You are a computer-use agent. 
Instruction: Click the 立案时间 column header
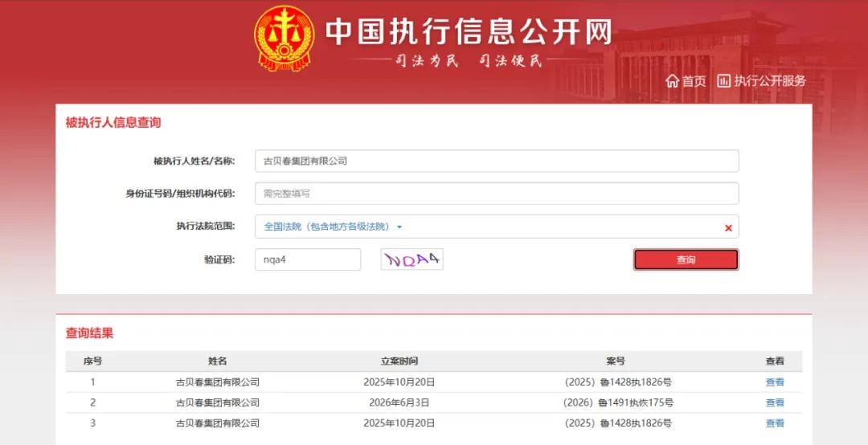(x=399, y=361)
